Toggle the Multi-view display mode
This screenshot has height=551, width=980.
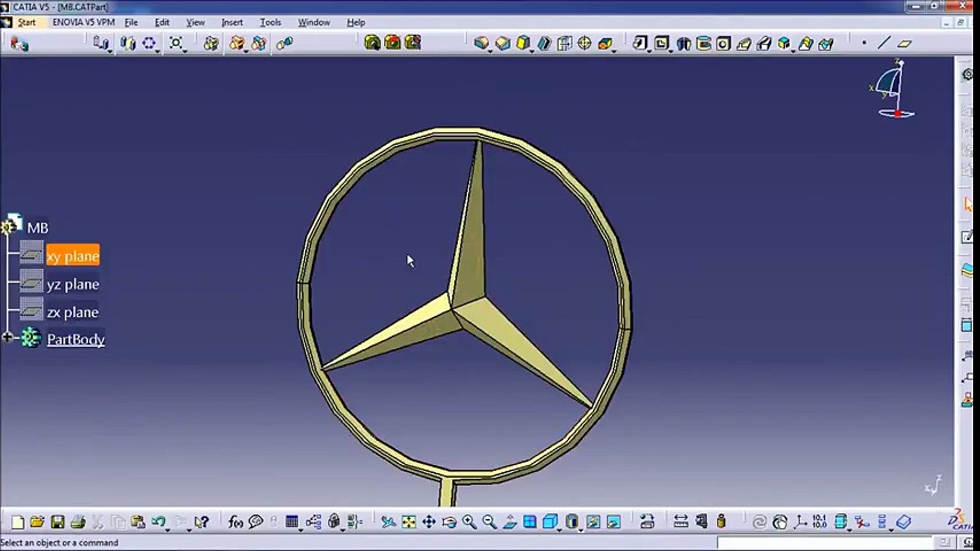point(531,522)
